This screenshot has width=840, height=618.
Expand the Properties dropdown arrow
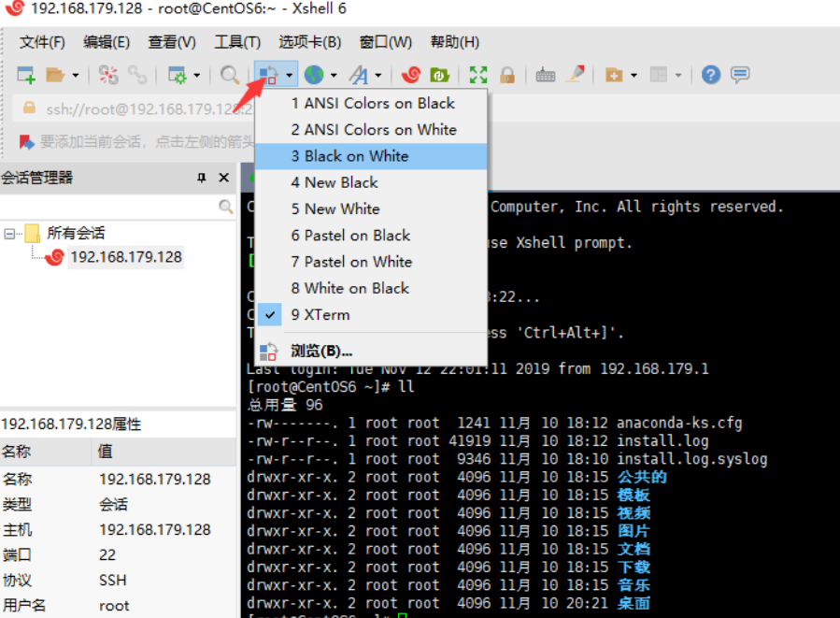tap(196, 75)
